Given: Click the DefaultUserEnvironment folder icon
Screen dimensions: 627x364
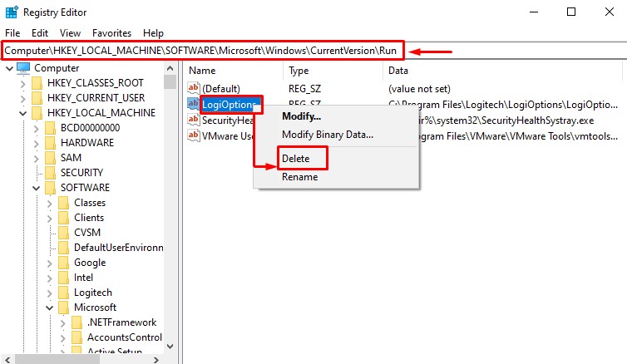Looking at the screenshot, I should tap(63, 248).
